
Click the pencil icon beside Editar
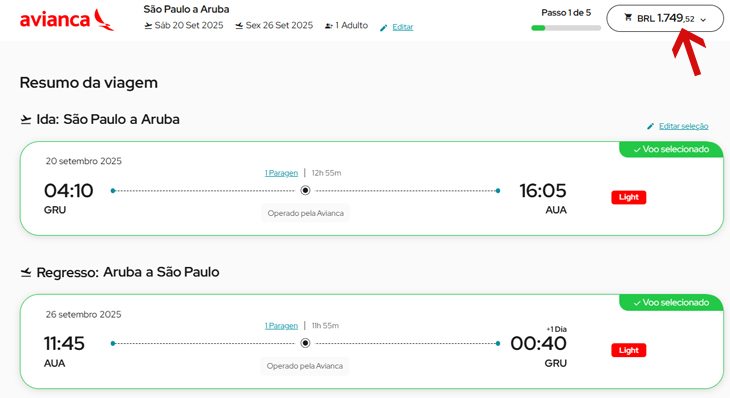point(384,28)
